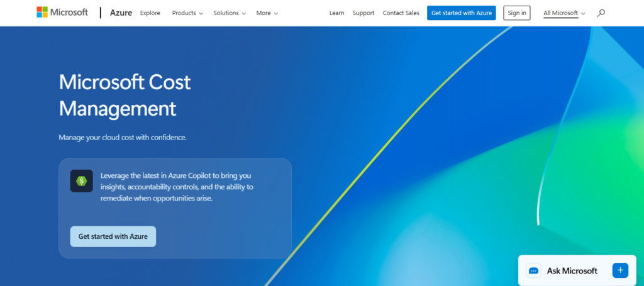
Task: Expand the Solutions dropdown menu
Action: 230,13
